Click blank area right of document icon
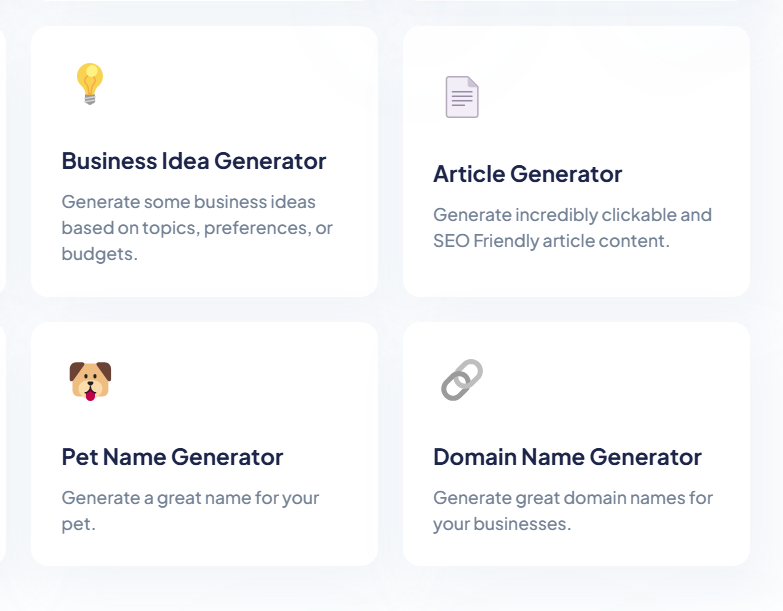The image size is (783, 611). click(x=609, y=97)
